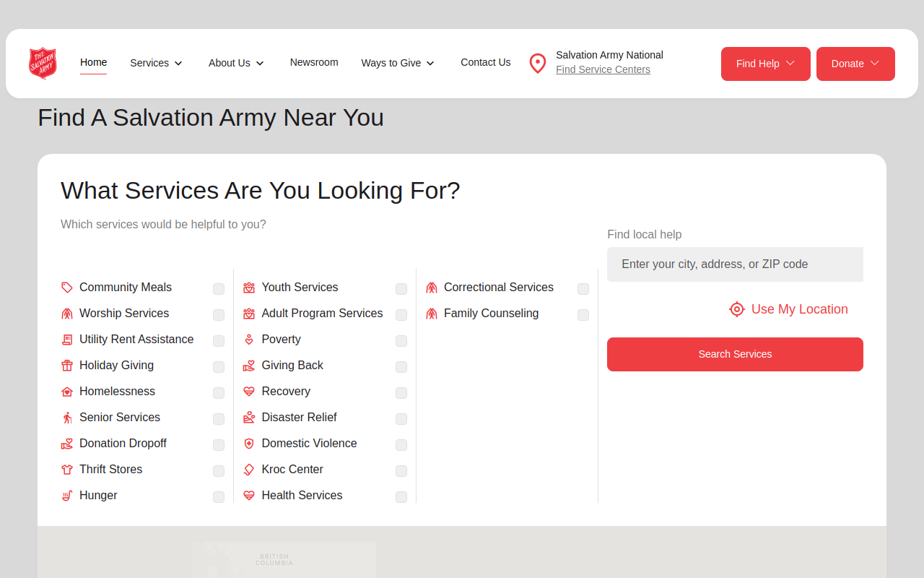Click the crosshair target location icon
This screenshot has height=578, width=924.
736,309
